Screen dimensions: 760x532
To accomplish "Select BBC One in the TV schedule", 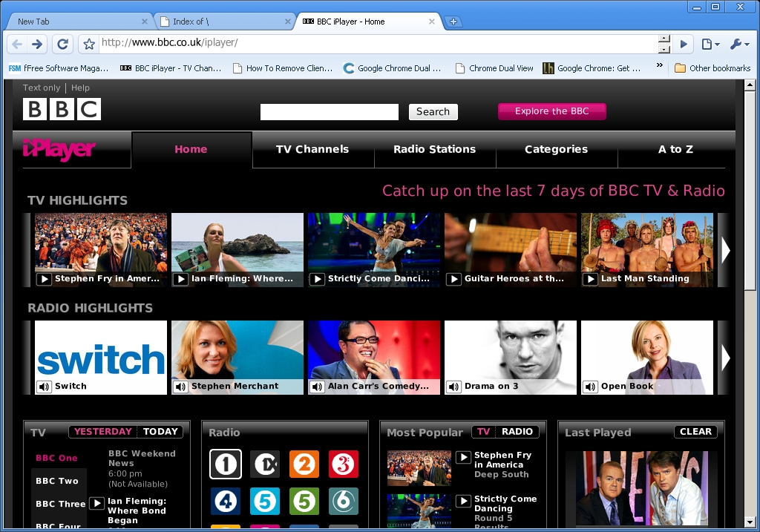I will 56,458.
